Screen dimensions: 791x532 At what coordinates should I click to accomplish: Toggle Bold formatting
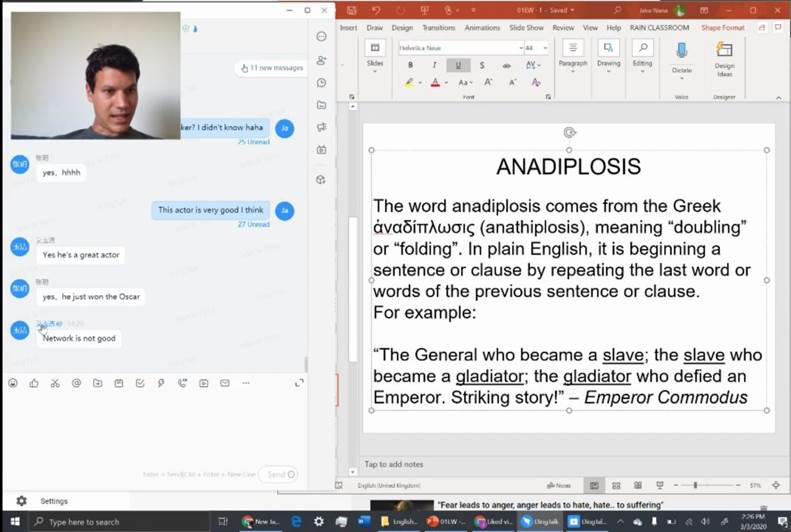(x=410, y=65)
